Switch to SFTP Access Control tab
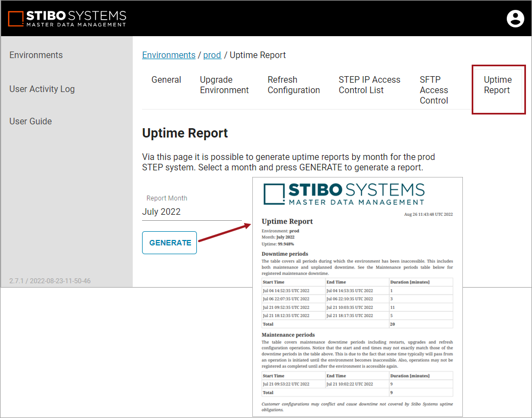 pos(434,90)
